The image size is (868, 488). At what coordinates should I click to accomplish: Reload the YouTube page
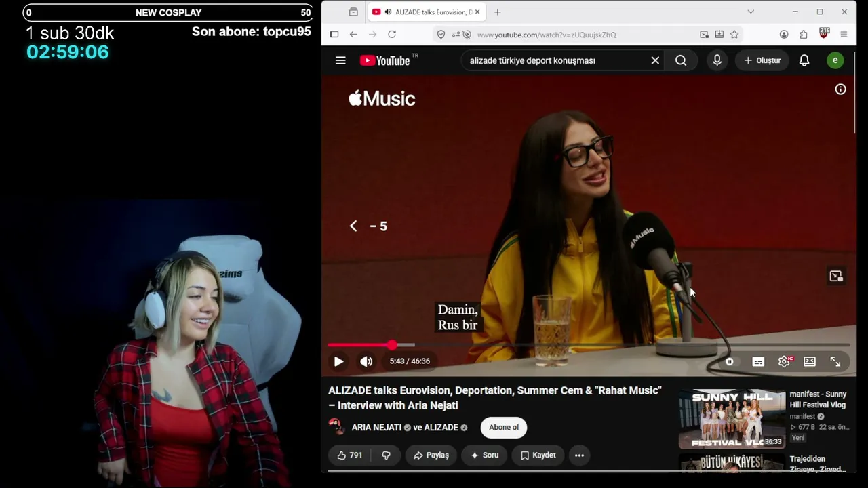(392, 35)
